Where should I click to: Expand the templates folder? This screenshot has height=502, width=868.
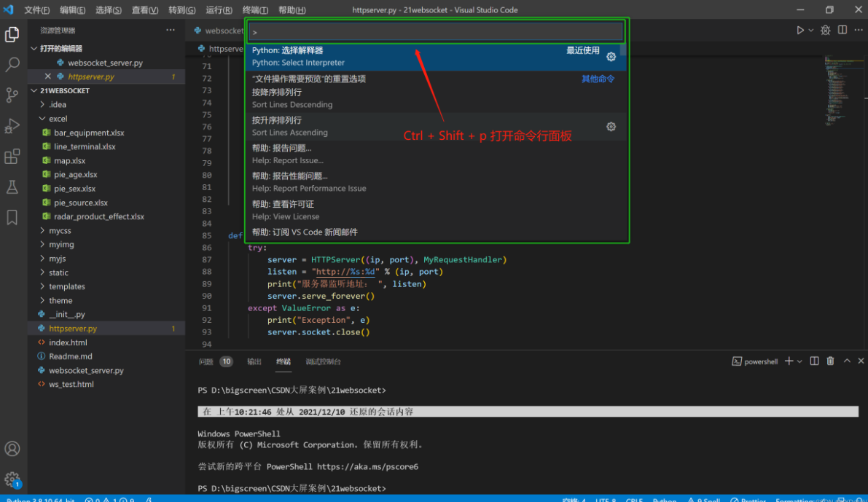coord(42,286)
